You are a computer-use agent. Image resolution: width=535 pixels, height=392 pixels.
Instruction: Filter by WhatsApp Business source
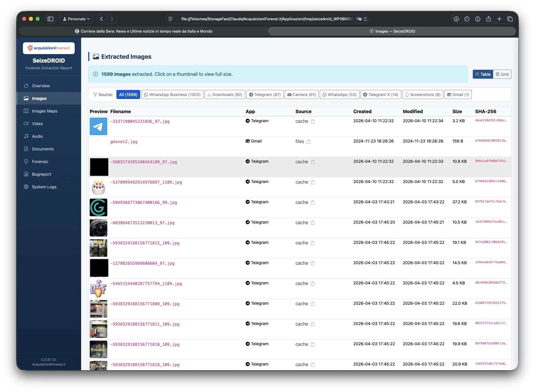[x=172, y=95]
